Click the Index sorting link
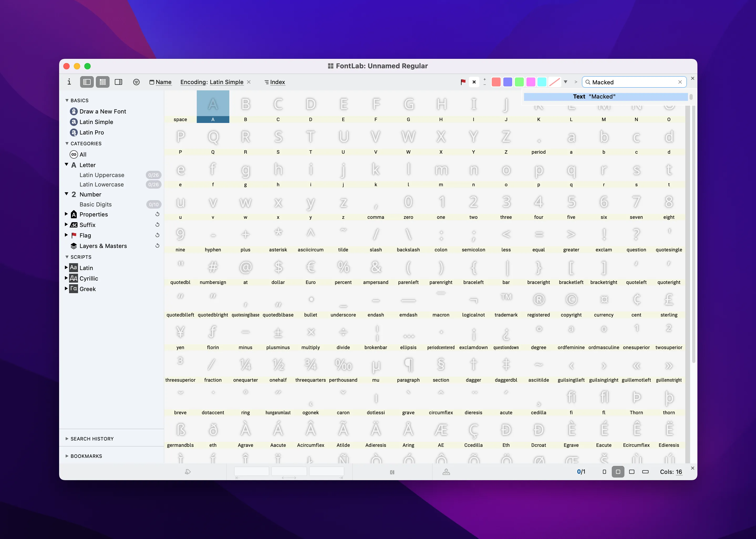This screenshot has width=756, height=539. point(277,82)
